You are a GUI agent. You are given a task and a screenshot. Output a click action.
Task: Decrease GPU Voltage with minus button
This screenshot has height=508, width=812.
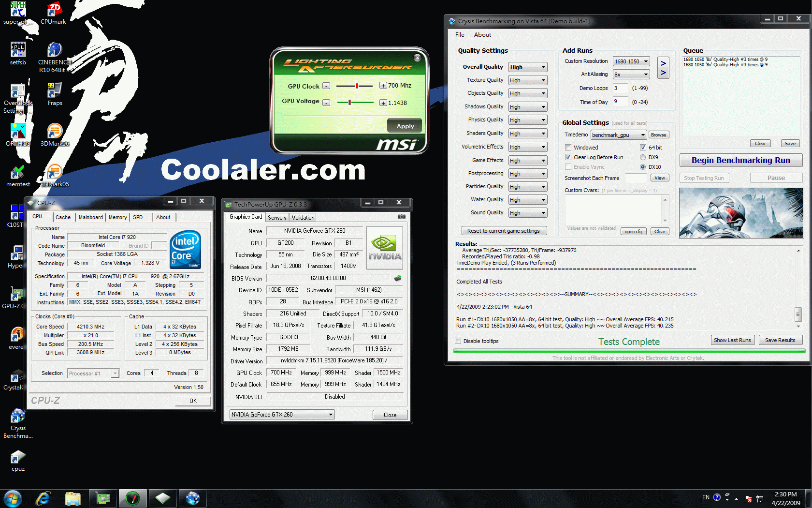(x=326, y=103)
